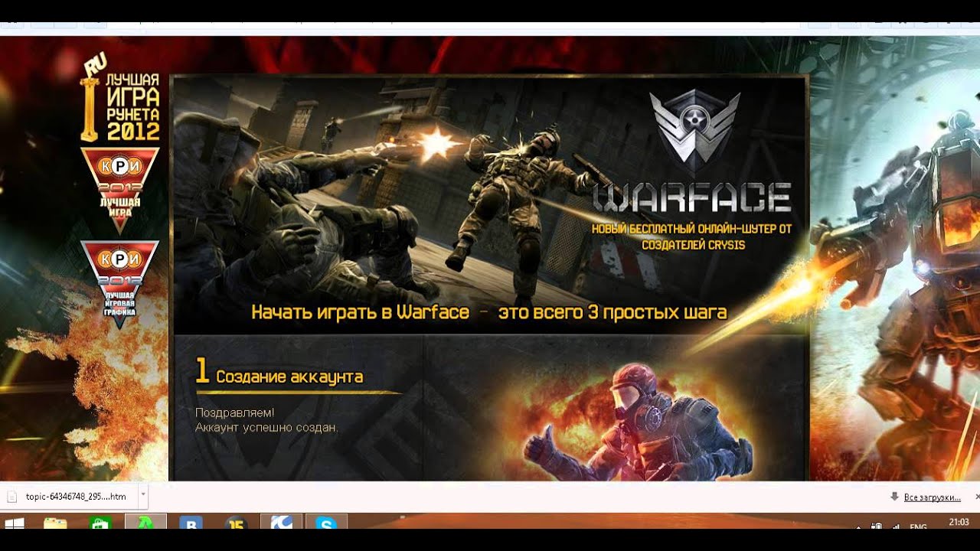
Task: Click the KRI 2012 'Лучшая игра' badge
Action: [x=119, y=189]
